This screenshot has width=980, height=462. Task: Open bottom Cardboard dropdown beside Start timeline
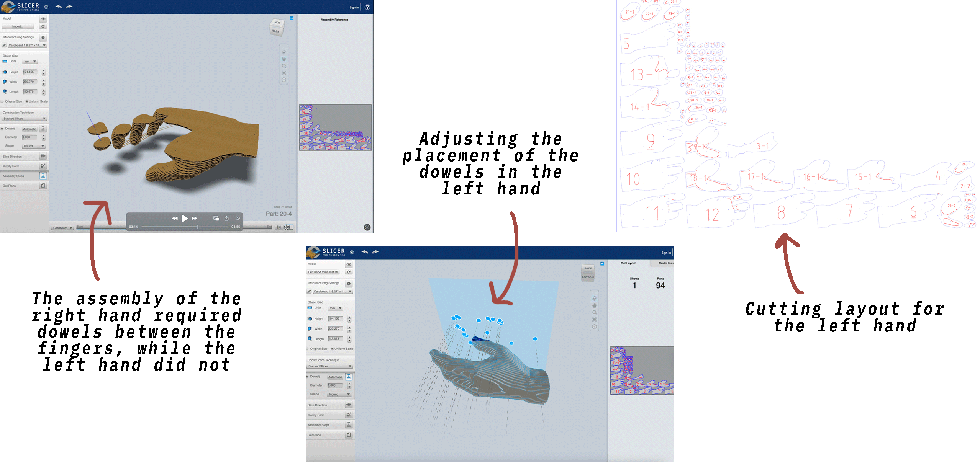coord(62,228)
